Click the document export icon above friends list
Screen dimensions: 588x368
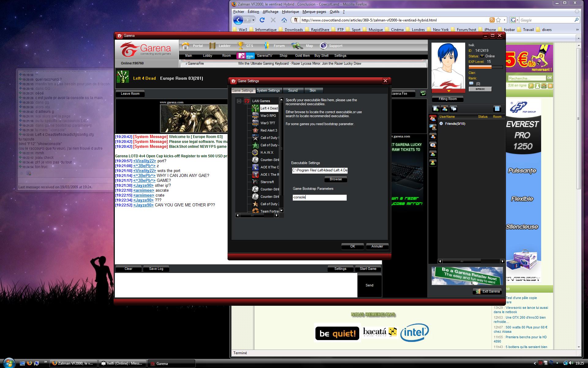pyautogui.click(x=435, y=109)
